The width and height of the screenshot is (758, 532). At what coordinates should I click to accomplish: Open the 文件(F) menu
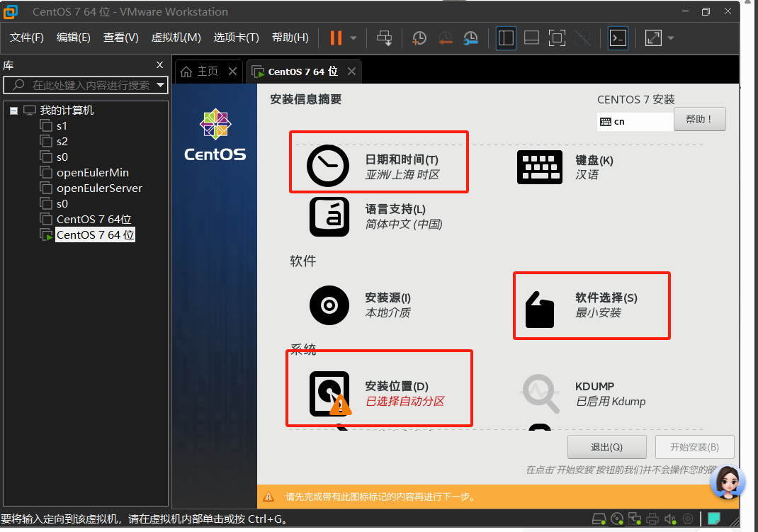coord(27,38)
